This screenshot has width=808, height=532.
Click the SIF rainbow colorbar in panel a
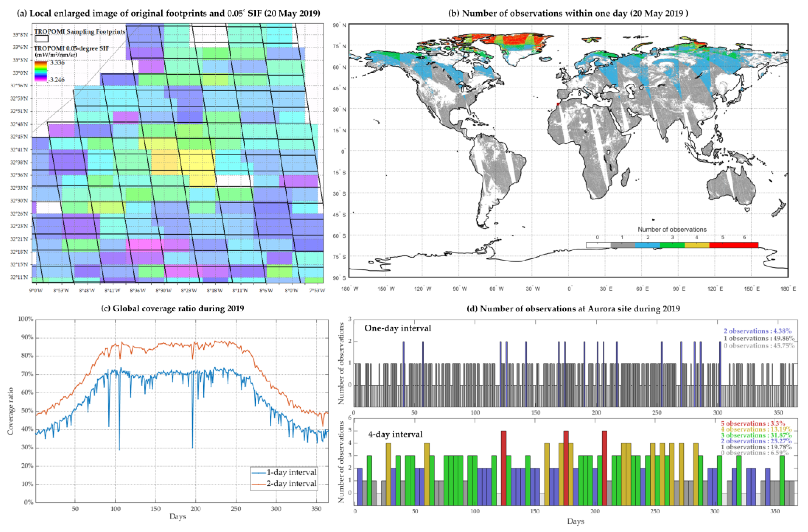tap(41, 72)
